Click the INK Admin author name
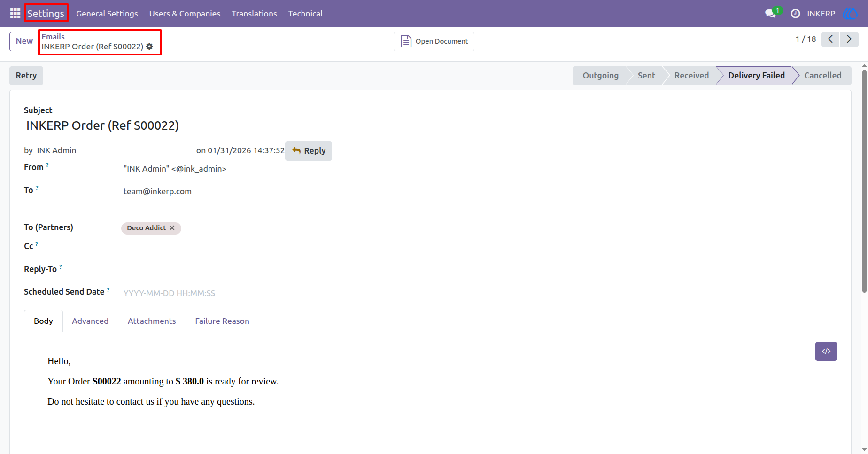 click(x=56, y=150)
